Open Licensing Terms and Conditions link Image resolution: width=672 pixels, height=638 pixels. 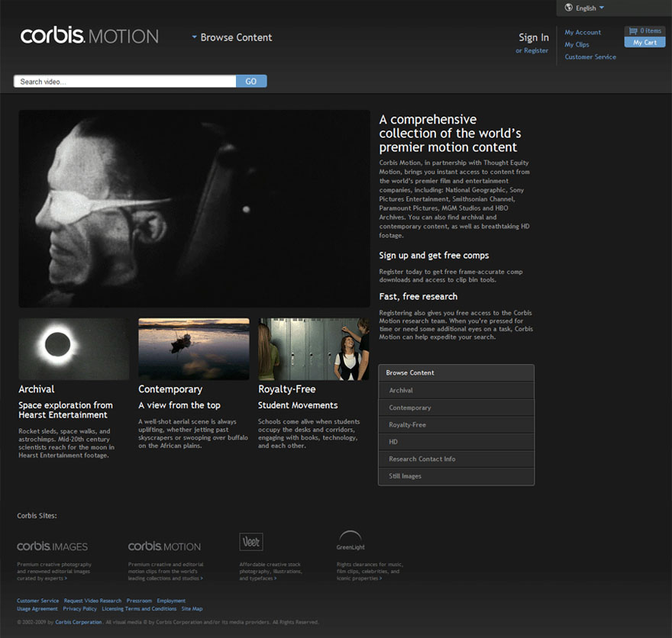tap(139, 609)
